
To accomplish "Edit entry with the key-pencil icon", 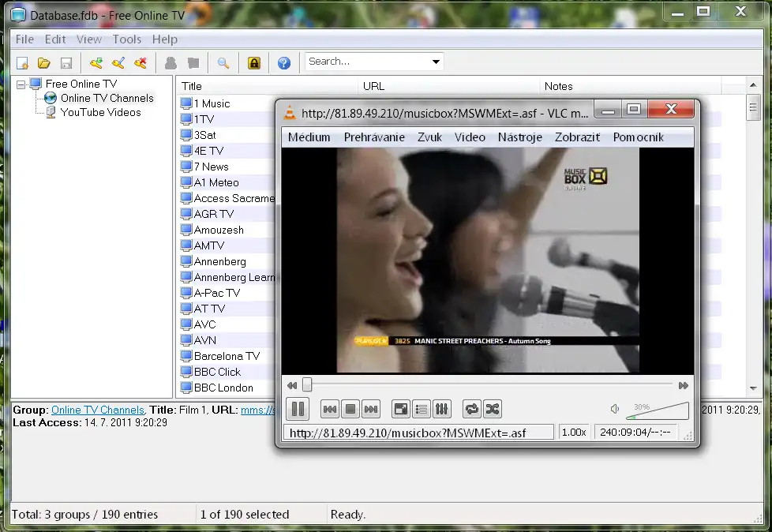I will pos(118,63).
